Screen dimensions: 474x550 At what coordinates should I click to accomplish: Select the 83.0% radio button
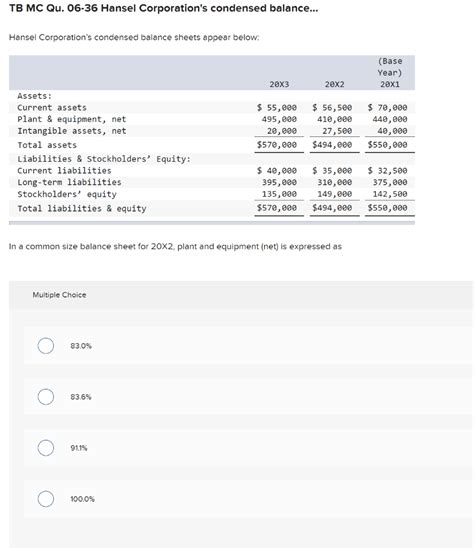[x=46, y=346]
